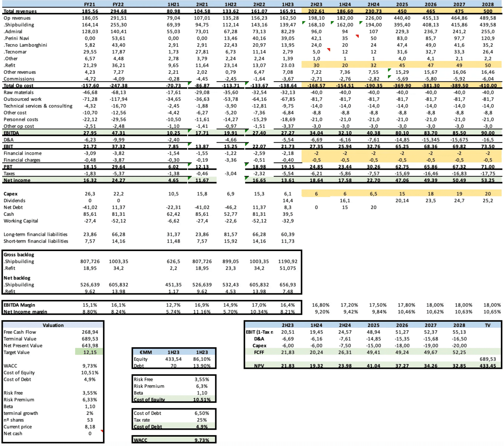The width and height of the screenshot is (504, 446).
Task: Click the "NPV" row label
Action: (x=259, y=366)
